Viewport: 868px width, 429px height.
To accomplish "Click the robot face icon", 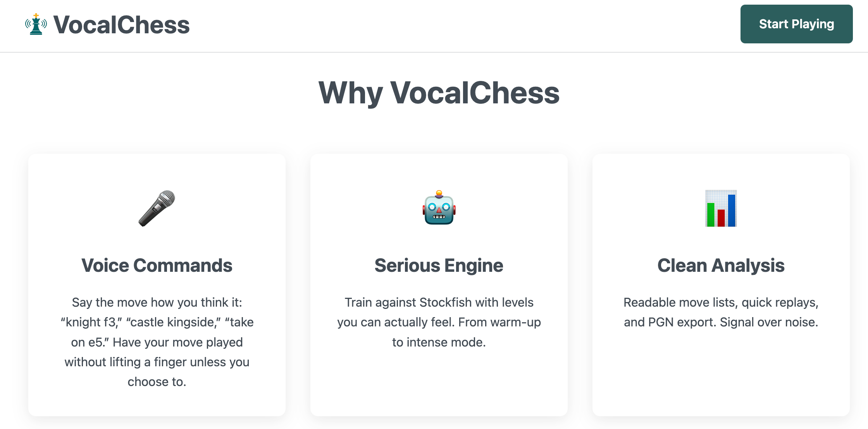I will coord(439,208).
